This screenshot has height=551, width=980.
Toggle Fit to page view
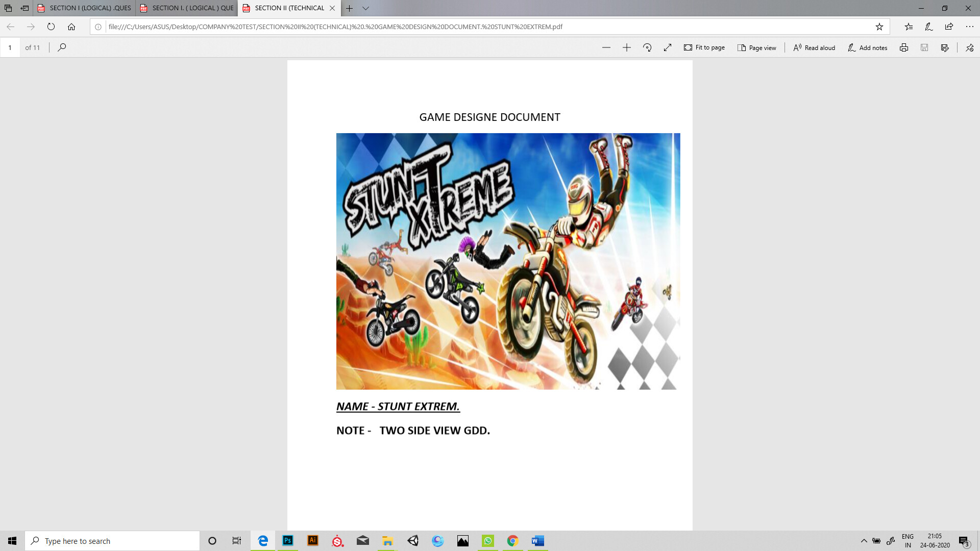coord(704,47)
